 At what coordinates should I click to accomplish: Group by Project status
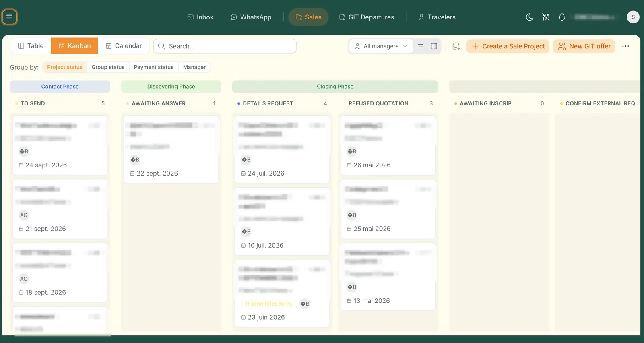pyautogui.click(x=65, y=67)
